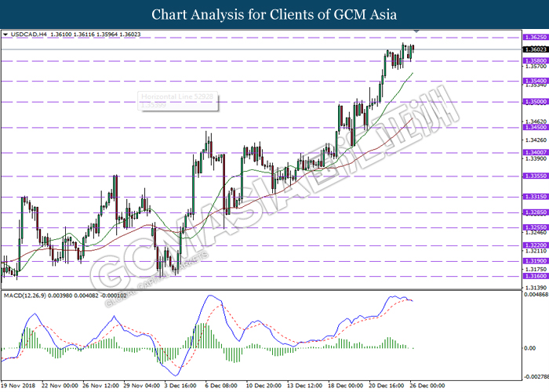
Task: Click the 1.31390 price axis value
Action: pos(536,288)
